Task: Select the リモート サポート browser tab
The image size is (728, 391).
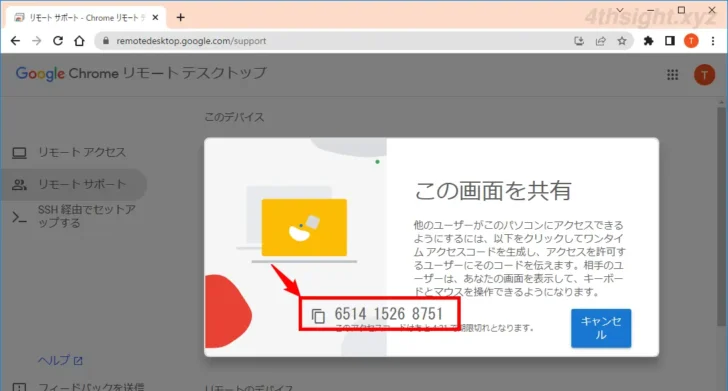Action: (x=86, y=18)
